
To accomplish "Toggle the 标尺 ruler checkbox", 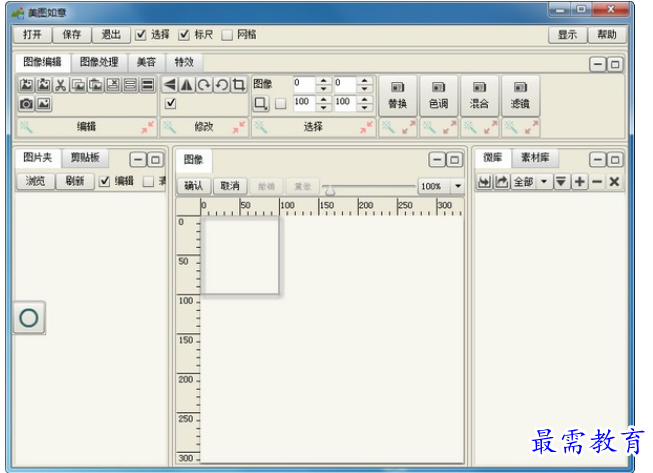I will 184,35.
